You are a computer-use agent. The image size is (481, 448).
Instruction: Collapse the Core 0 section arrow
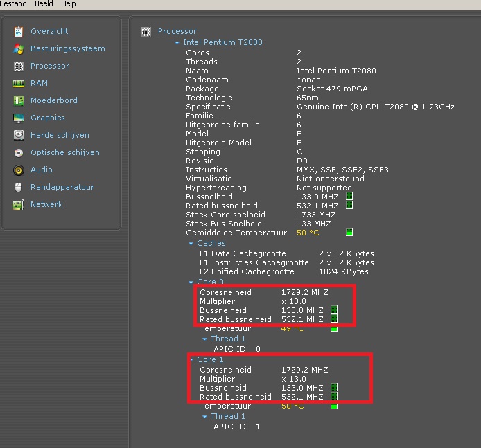pyautogui.click(x=191, y=282)
